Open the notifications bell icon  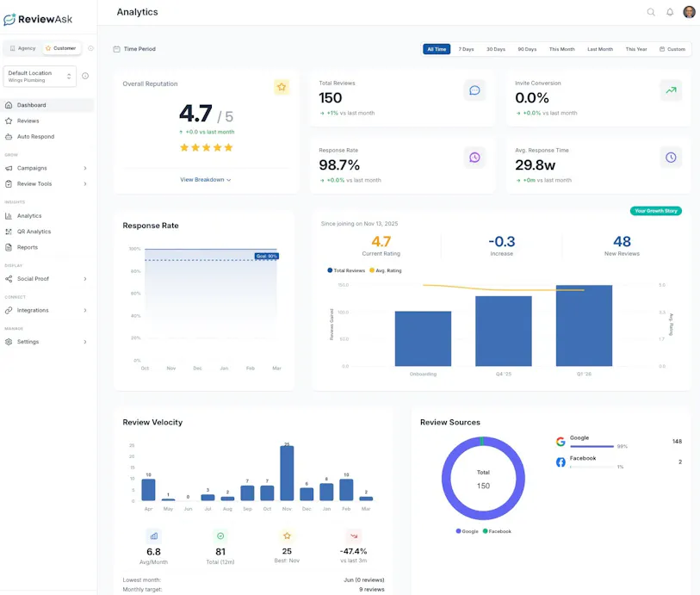(670, 12)
